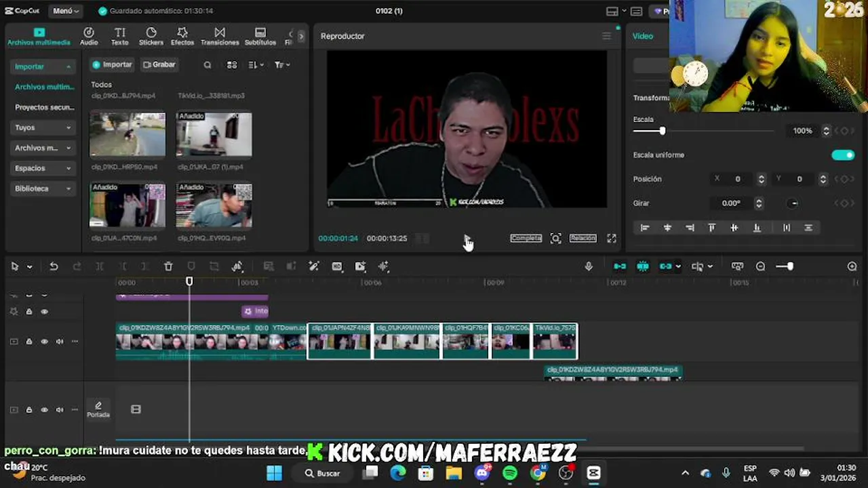Zoom out the timeline
The image size is (868, 488).
point(760,266)
